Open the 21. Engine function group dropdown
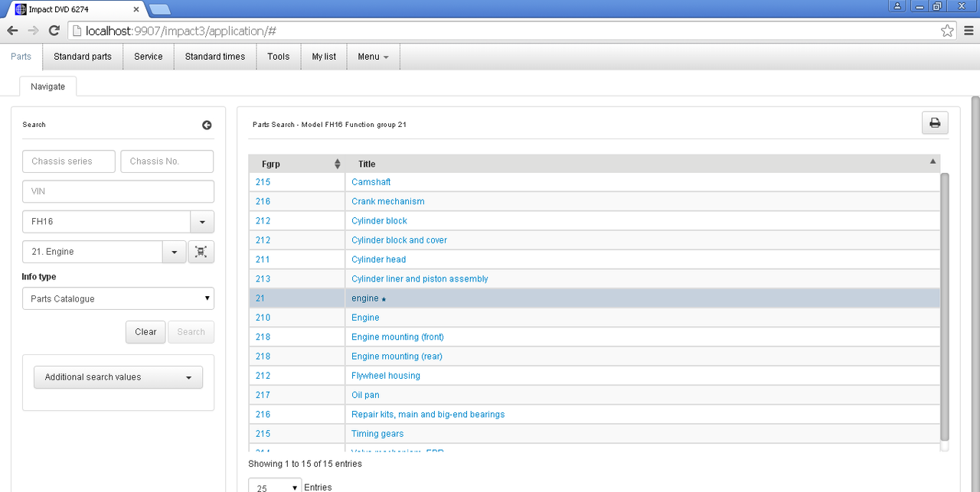This screenshot has width=980, height=492. tap(175, 252)
